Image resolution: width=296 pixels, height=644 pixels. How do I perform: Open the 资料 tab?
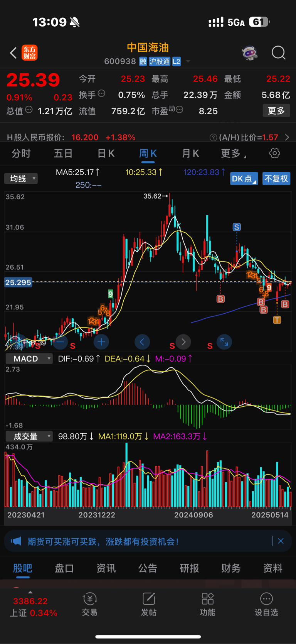click(273, 568)
